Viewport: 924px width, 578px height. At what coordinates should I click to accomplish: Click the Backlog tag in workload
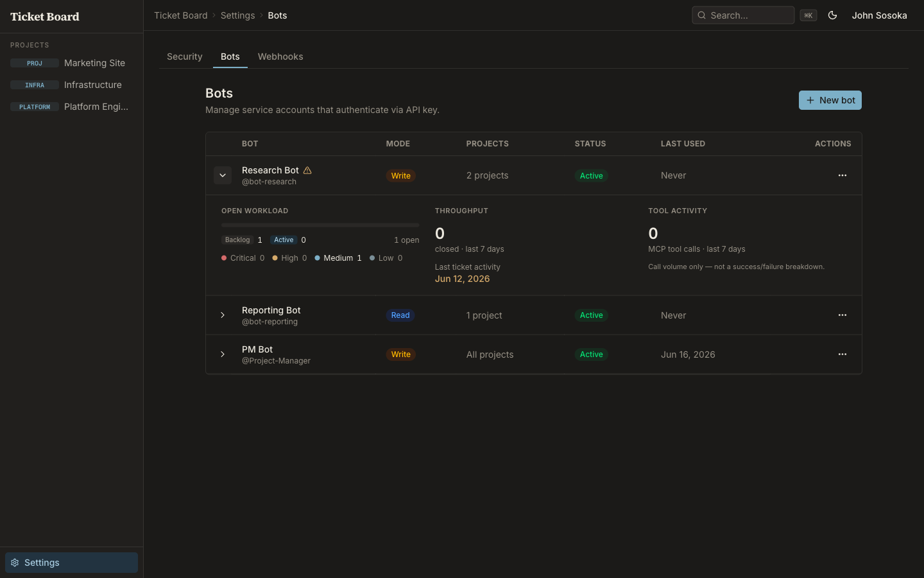237,240
